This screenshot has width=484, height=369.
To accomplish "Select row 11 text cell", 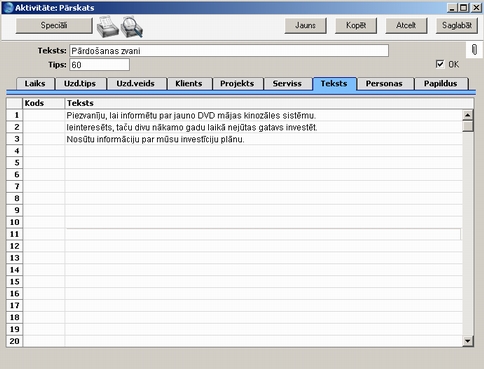I will point(263,234).
